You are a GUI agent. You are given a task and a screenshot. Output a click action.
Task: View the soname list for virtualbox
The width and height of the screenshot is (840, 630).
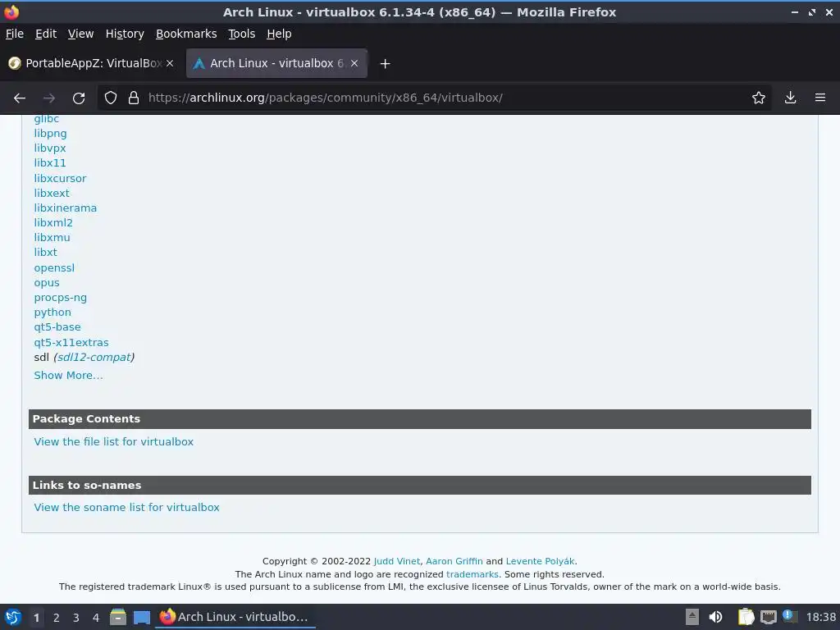[x=126, y=507]
